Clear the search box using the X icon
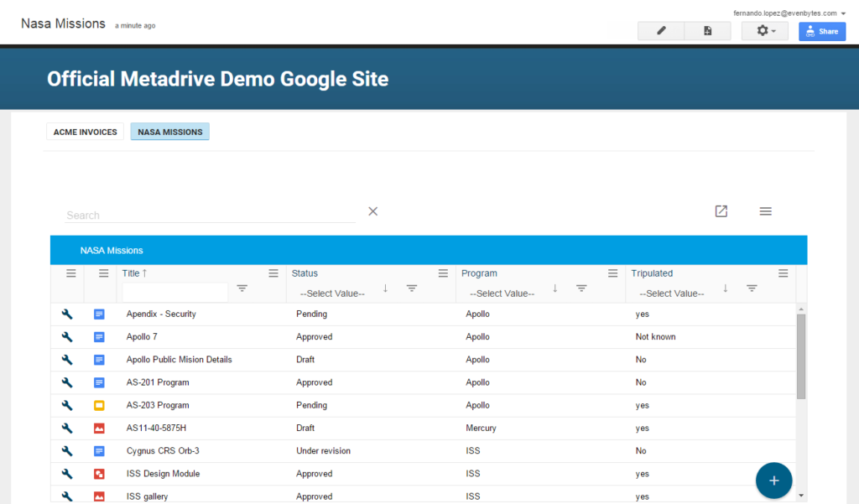 [x=372, y=210]
